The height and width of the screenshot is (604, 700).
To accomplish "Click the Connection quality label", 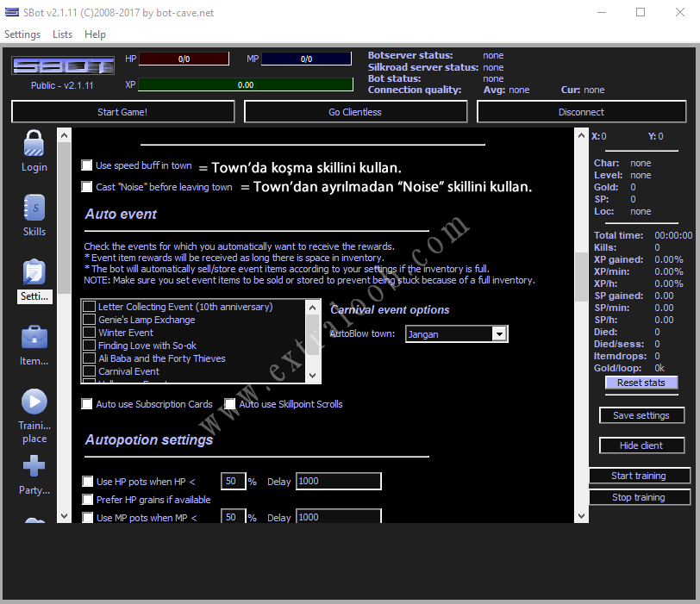I will (415, 90).
